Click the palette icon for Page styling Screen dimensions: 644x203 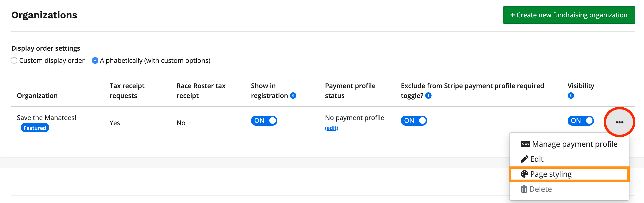[524, 174]
